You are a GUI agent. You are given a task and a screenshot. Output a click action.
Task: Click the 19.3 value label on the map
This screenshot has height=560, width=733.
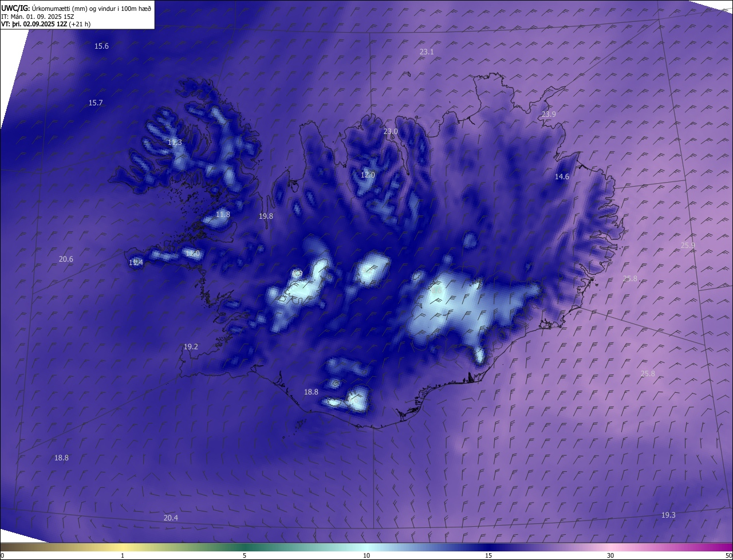coord(668,515)
